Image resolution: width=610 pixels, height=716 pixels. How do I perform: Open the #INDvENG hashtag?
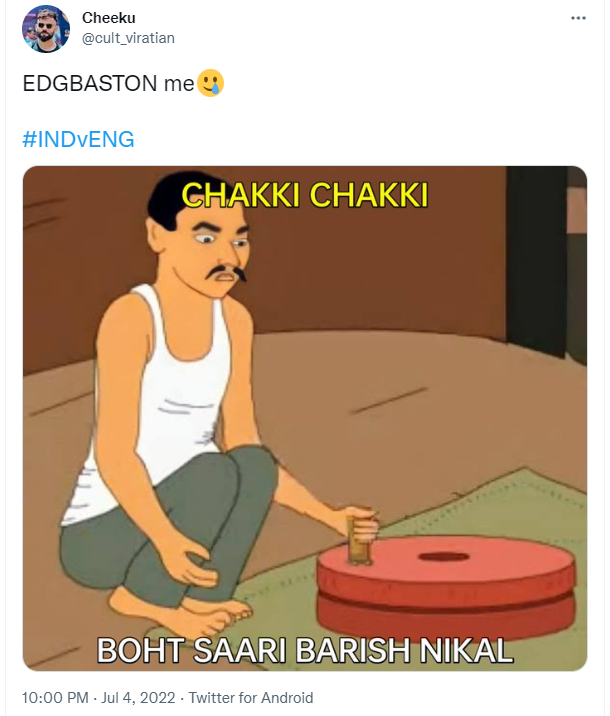click(x=79, y=139)
